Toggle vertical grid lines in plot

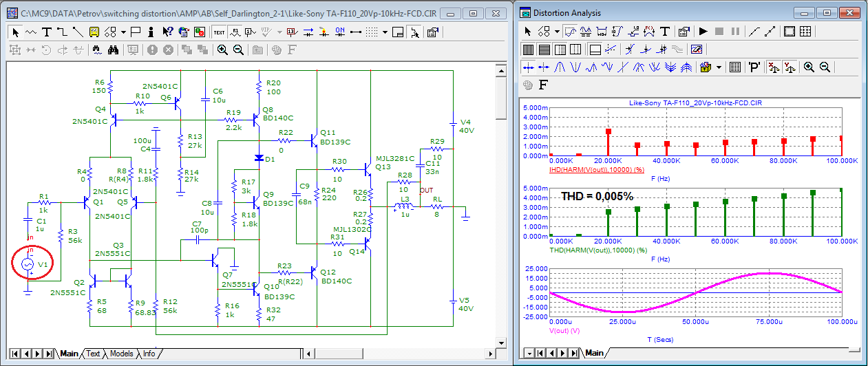pyautogui.click(x=529, y=50)
